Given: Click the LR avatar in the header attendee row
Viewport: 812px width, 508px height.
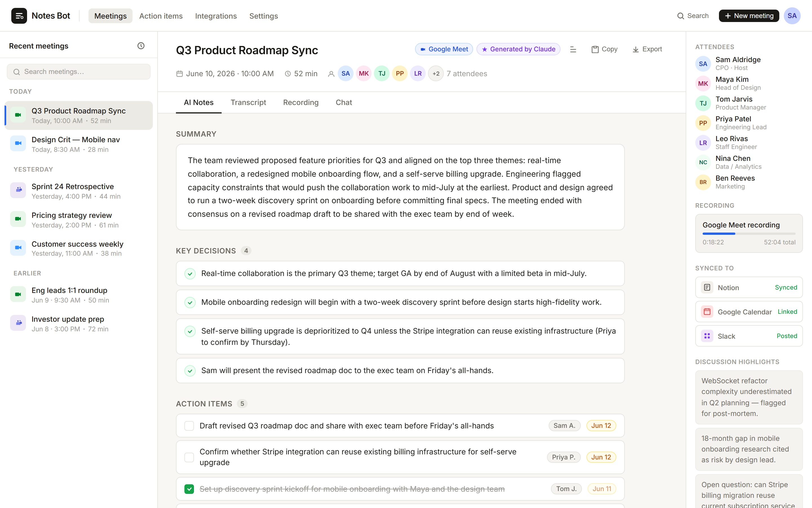Looking at the screenshot, I should tap(418, 74).
